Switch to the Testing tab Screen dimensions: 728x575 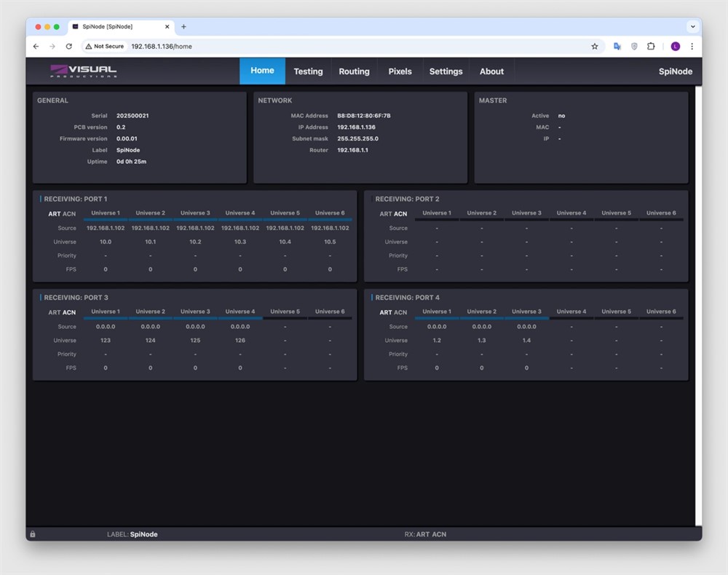pyautogui.click(x=308, y=71)
